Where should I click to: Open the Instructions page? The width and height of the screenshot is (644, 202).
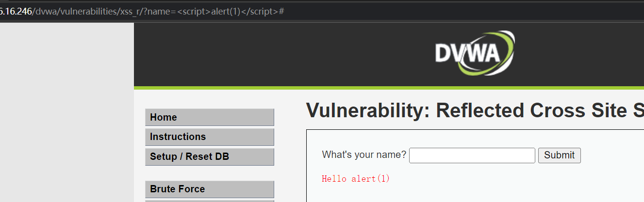tap(210, 137)
